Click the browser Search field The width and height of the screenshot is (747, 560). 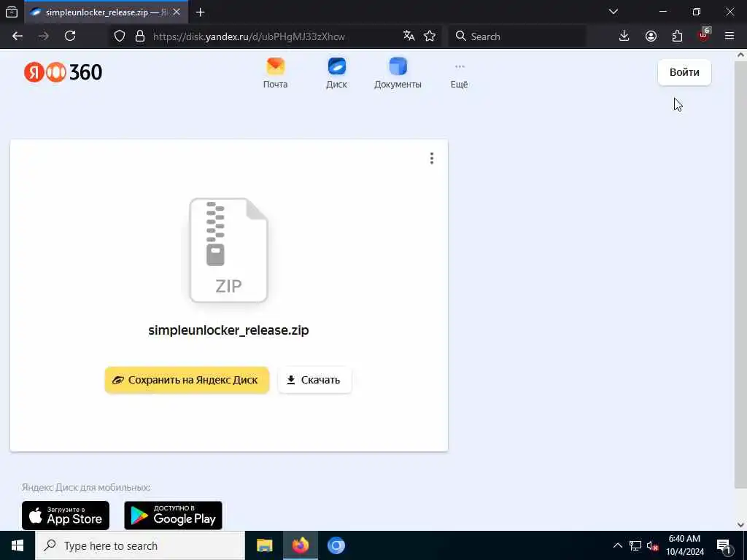[517, 36]
